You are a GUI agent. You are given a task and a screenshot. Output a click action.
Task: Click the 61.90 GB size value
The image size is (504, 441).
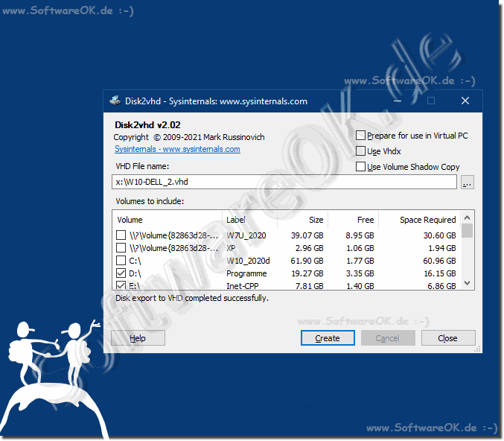[307, 261]
